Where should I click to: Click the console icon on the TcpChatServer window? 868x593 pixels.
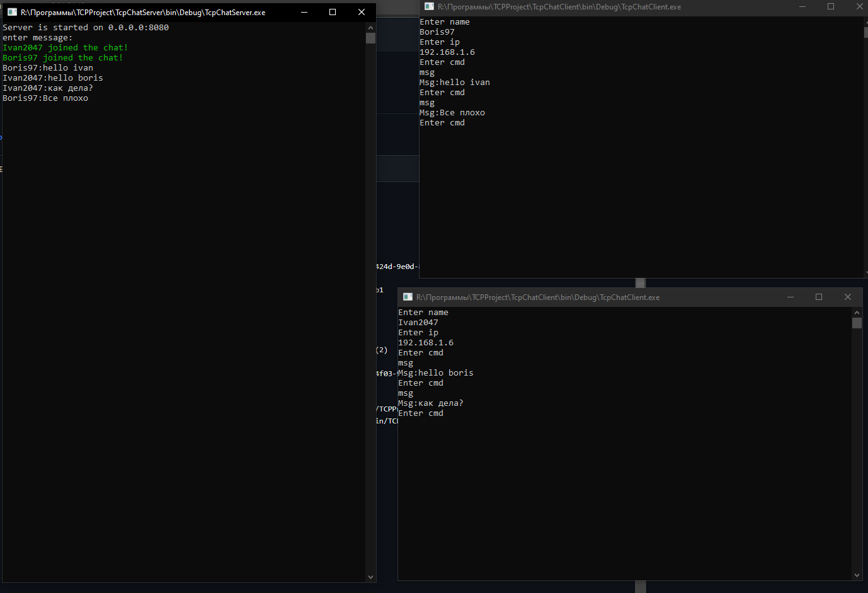point(11,11)
